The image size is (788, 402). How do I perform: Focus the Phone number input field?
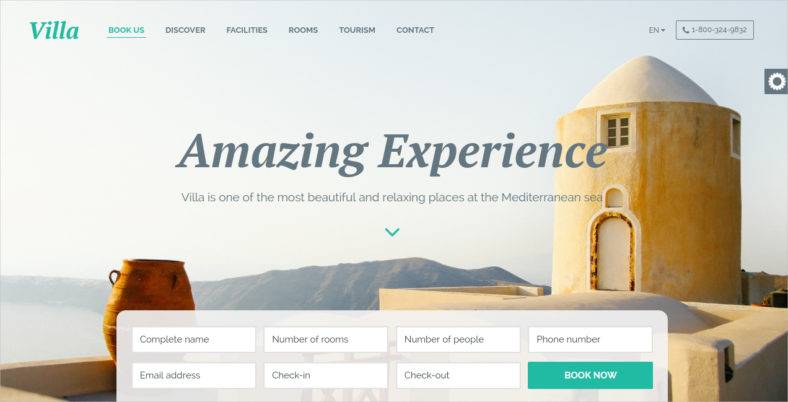click(590, 339)
